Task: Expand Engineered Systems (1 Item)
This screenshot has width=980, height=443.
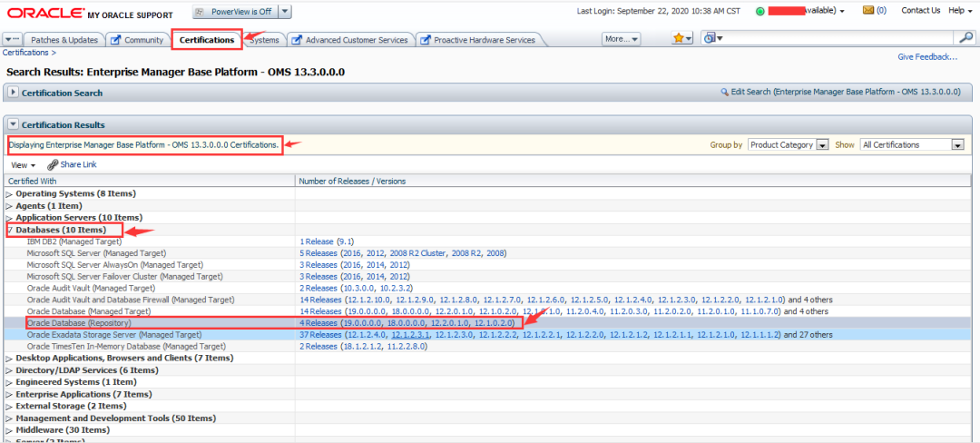Action: click(x=9, y=382)
